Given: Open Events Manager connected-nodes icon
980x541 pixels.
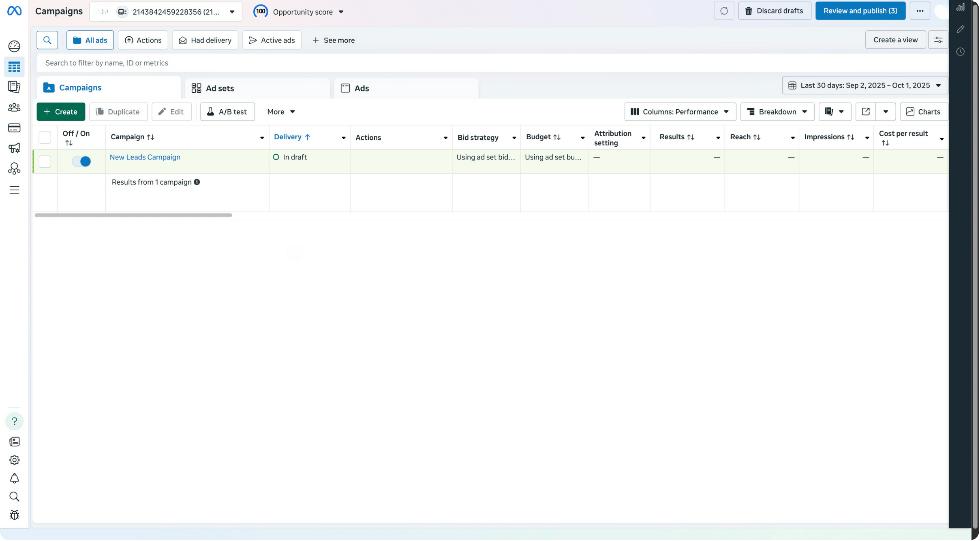Looking at the screenshot, I should (x=14, y=169).
